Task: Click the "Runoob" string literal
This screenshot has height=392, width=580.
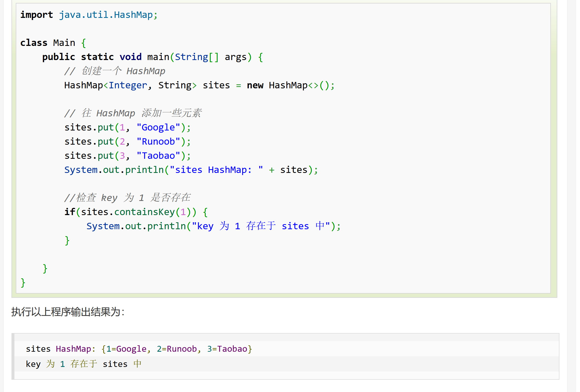Action: point(158,141)
